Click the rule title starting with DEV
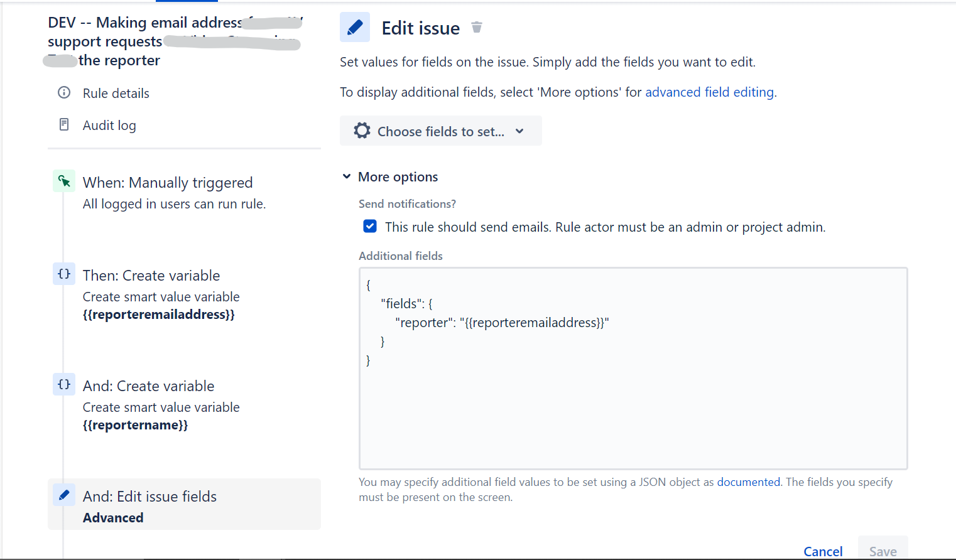 [175, 41]
